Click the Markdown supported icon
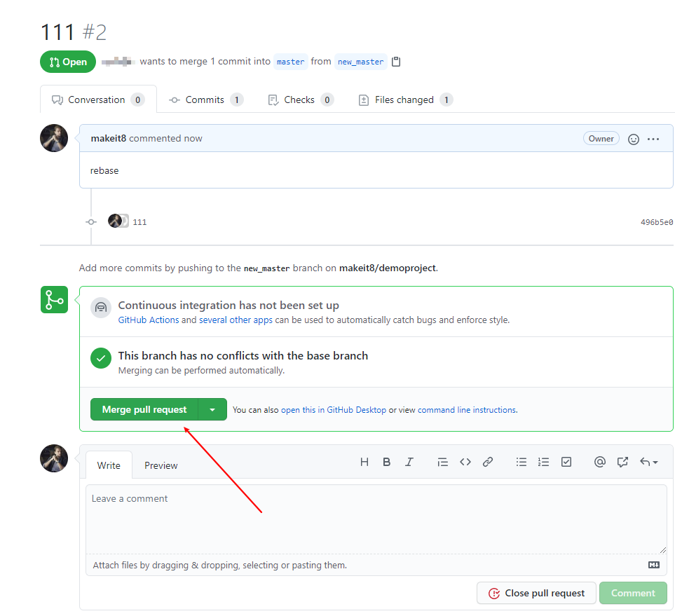This screenshot has width=675, height=616. coord(654,565)
